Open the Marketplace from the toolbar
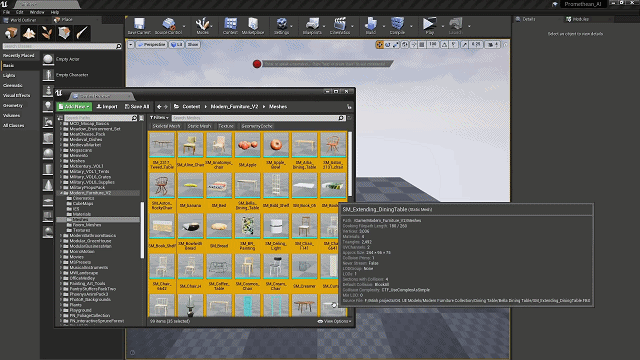Screen dimensions: 640x360 pos(253,26)
